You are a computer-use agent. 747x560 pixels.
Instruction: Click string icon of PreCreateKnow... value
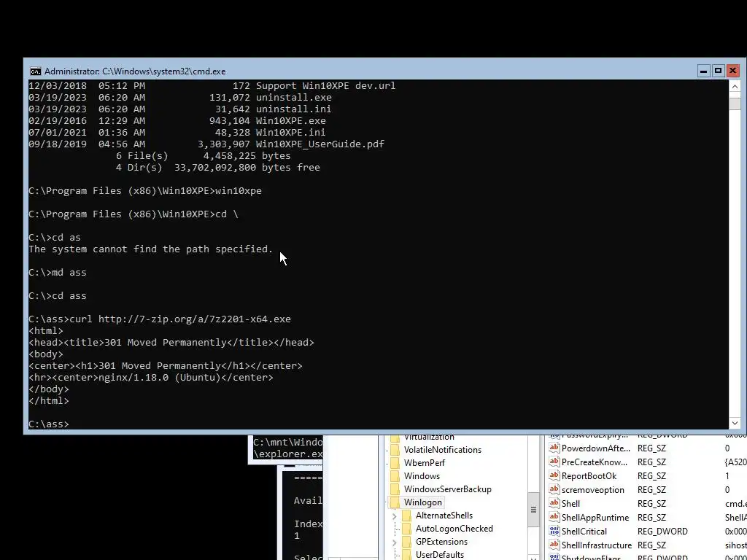(554, 462)
